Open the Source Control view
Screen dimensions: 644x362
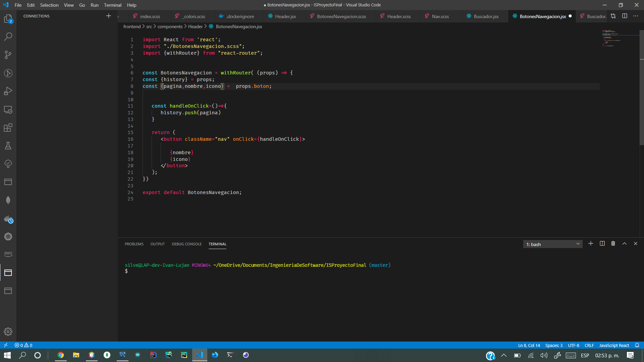pos(8,55)
